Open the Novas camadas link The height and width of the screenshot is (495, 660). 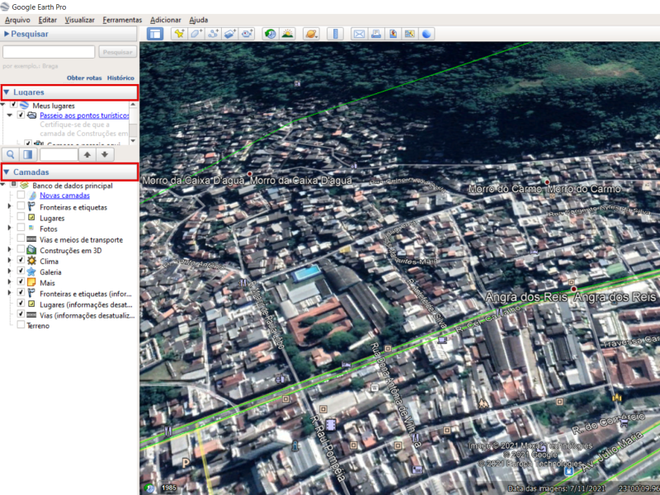point(64,195)
